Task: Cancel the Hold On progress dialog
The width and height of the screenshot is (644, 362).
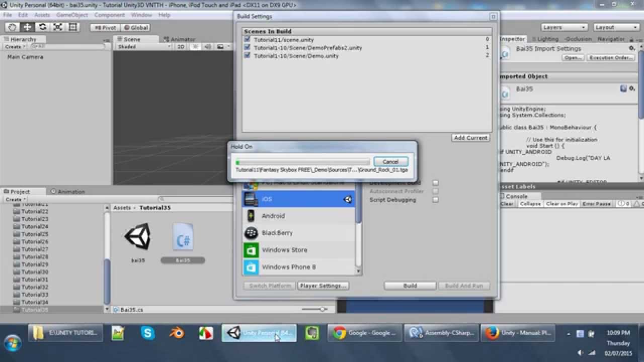Action: pos(390,161)
